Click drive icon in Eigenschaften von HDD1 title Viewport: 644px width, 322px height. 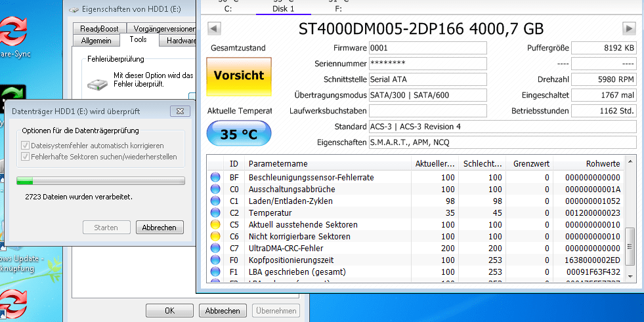(74, 9)
